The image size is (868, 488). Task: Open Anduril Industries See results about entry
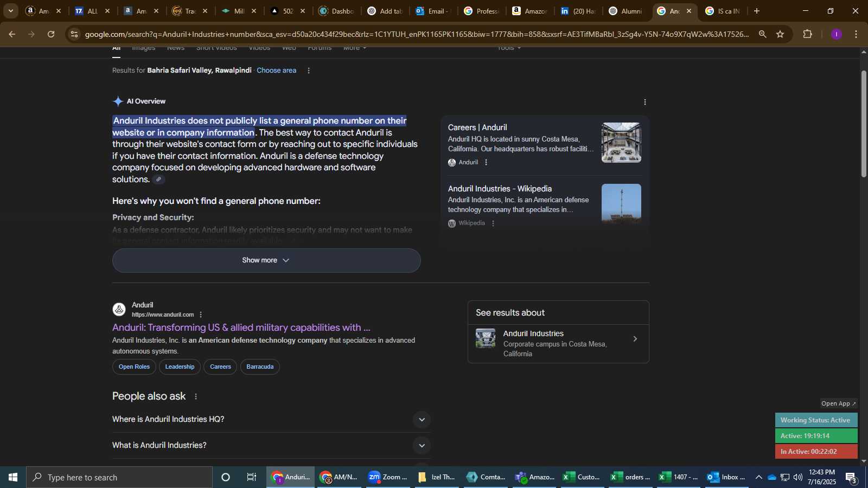point(558,343)
